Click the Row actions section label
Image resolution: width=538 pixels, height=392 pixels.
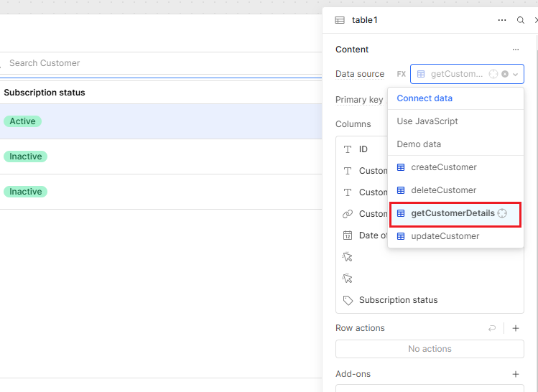click(x=360, y=328)
